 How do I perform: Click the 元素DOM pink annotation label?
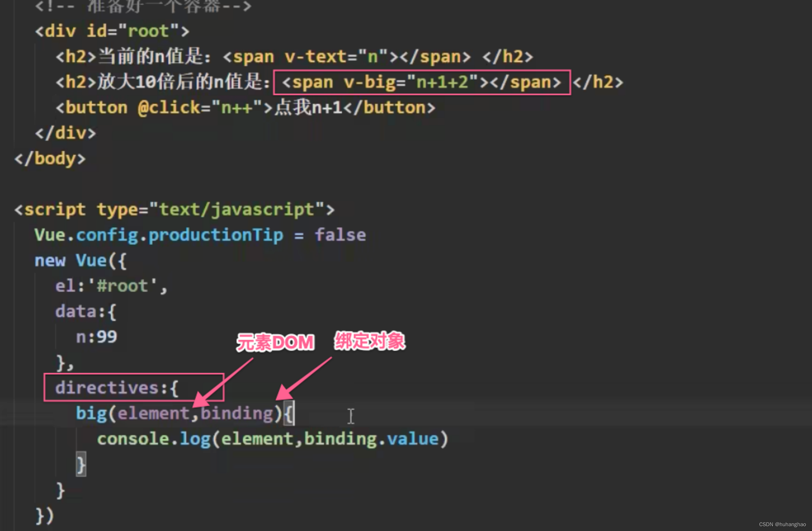pyautogui.click(x=275, y=342)
